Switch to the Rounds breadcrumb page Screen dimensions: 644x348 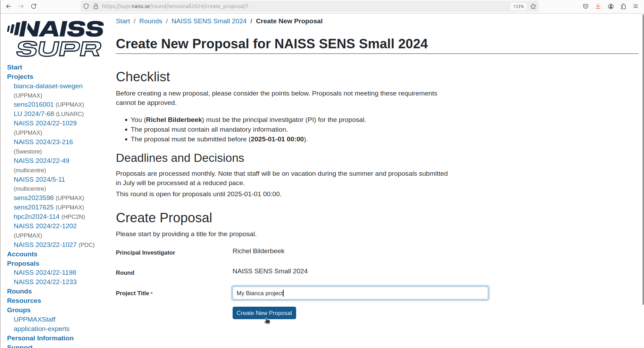pyautogui.click(x=150, y=21)
